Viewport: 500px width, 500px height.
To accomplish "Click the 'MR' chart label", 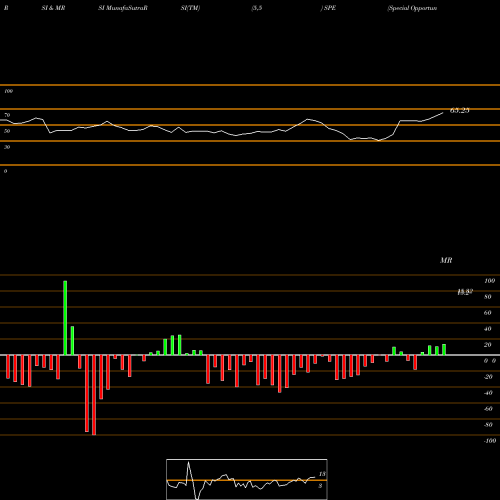I will tap(446, 260).
